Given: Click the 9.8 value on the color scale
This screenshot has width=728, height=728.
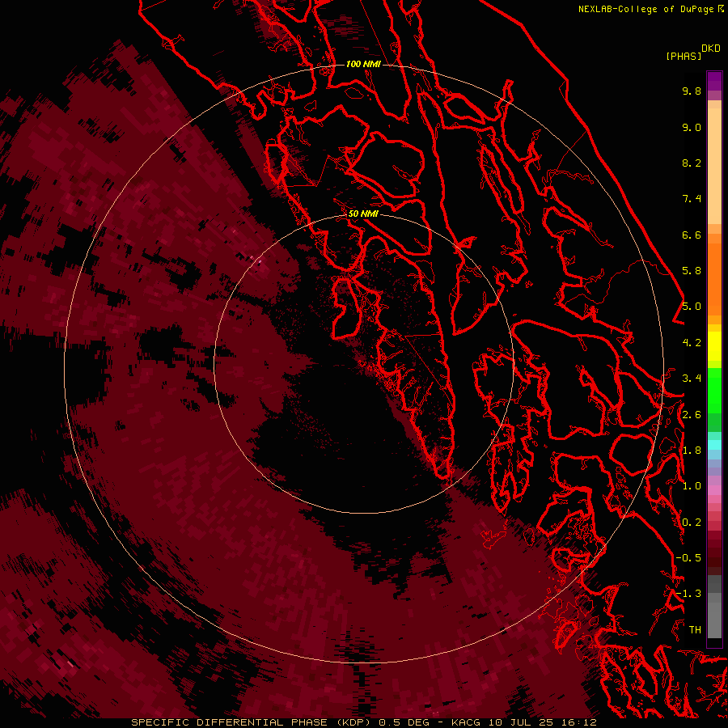Looking at the screenshot, I should pos(692,91).
